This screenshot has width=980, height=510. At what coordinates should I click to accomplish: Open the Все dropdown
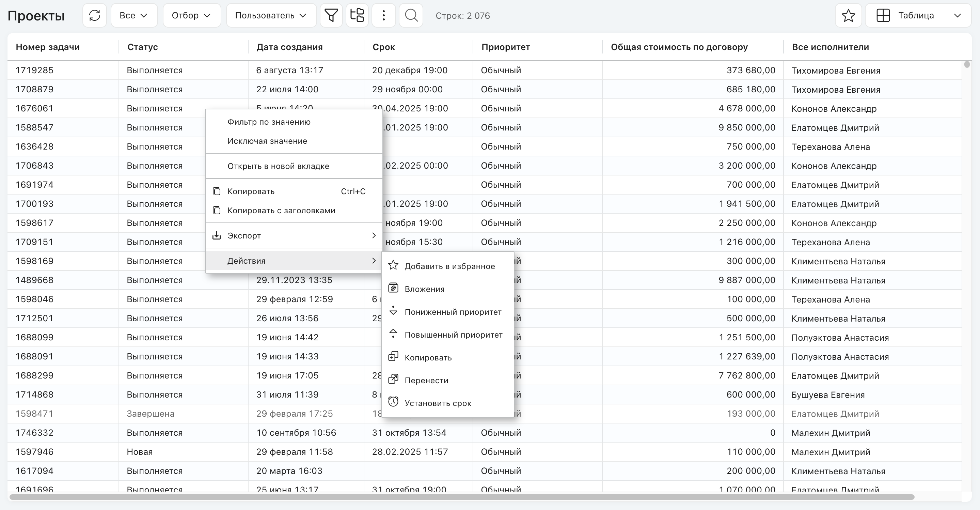tap(134, 15)
